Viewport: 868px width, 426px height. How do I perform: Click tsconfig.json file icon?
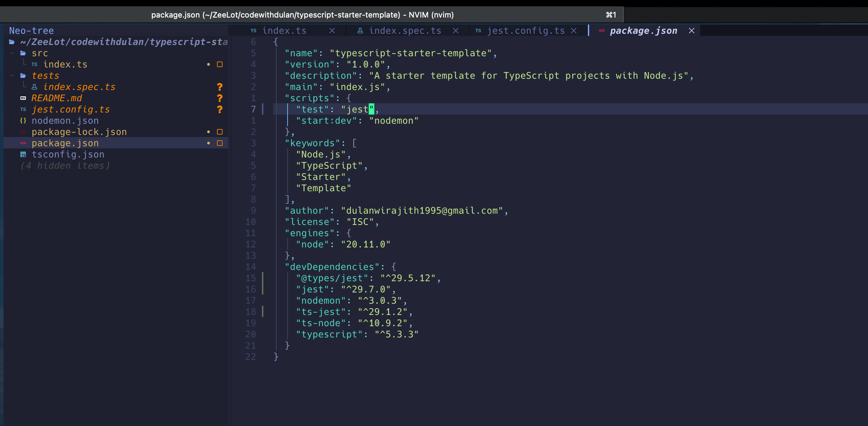(x=23, y=154)
